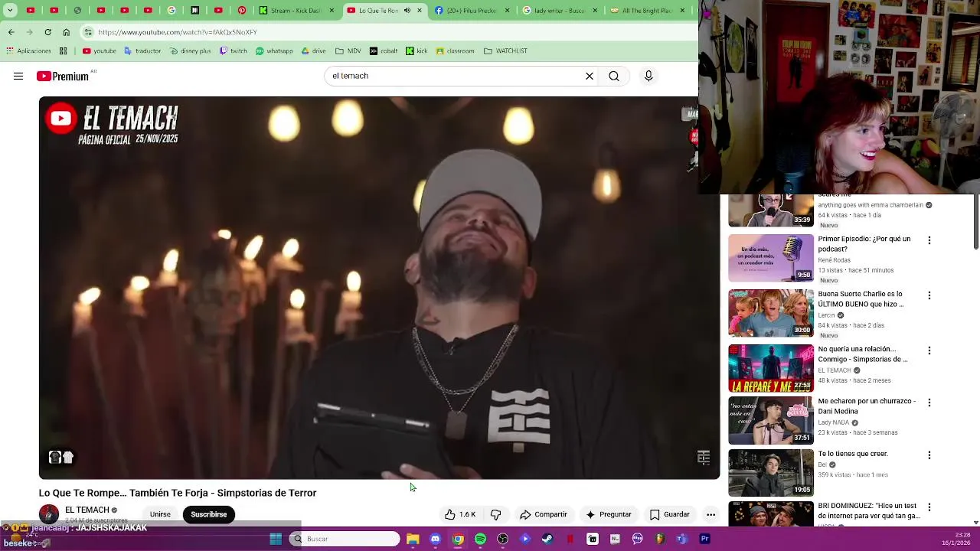Open options for Primer Episodio video
980x551 pixels.
[929, 240]
